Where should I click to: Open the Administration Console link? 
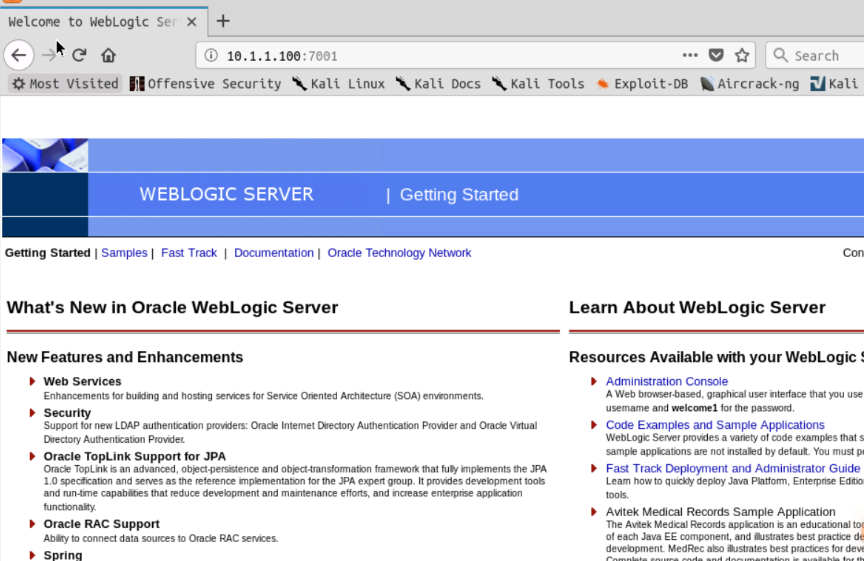click(x=667, y=381)
